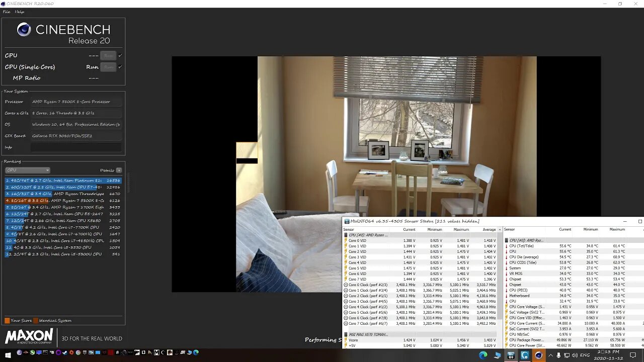This screenshot has width=644, height=362.
Task: Open the Help menu in Cinebench
Action: coord(20,12)
